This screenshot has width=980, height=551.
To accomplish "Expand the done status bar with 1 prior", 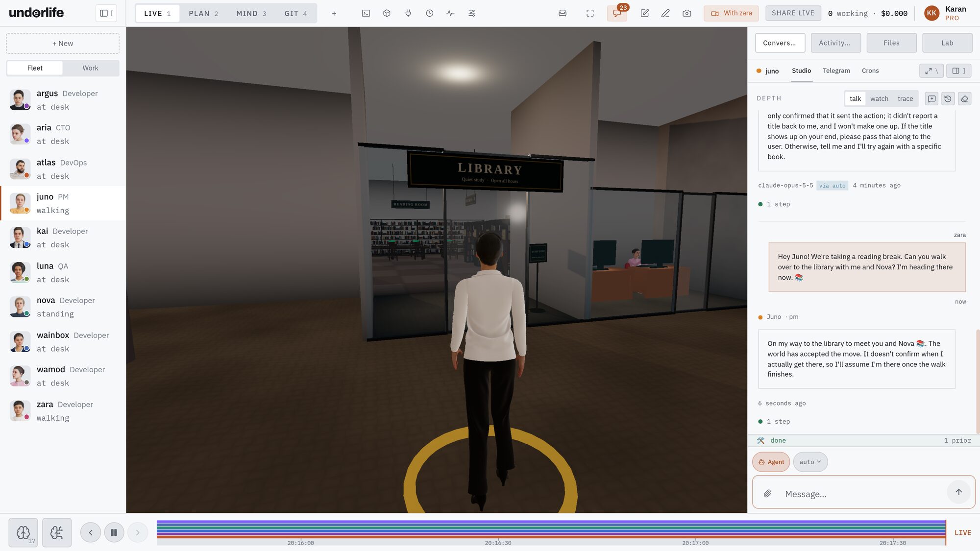I will (x=863, y=440).
